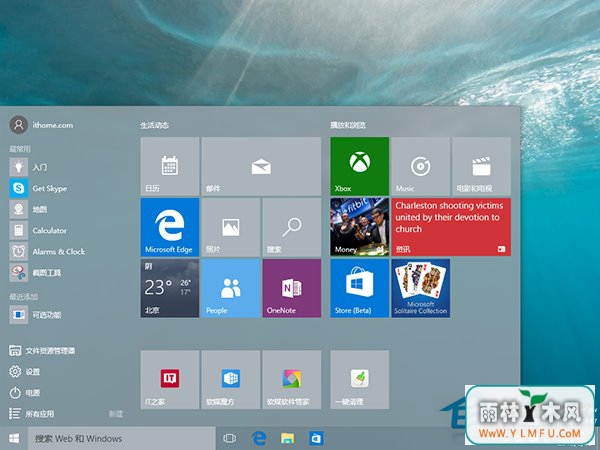
Task: Click the Windows Start button
Action: point(14,438)
